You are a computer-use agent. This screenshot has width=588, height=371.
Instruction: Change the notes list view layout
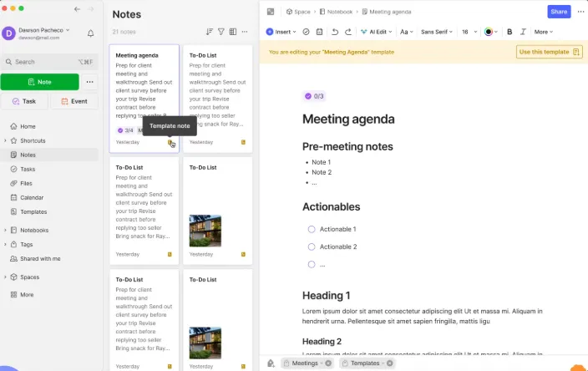233,32
